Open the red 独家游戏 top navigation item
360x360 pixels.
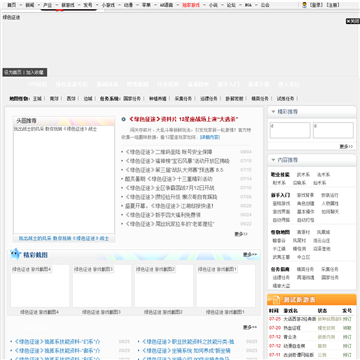coord(191,5)
